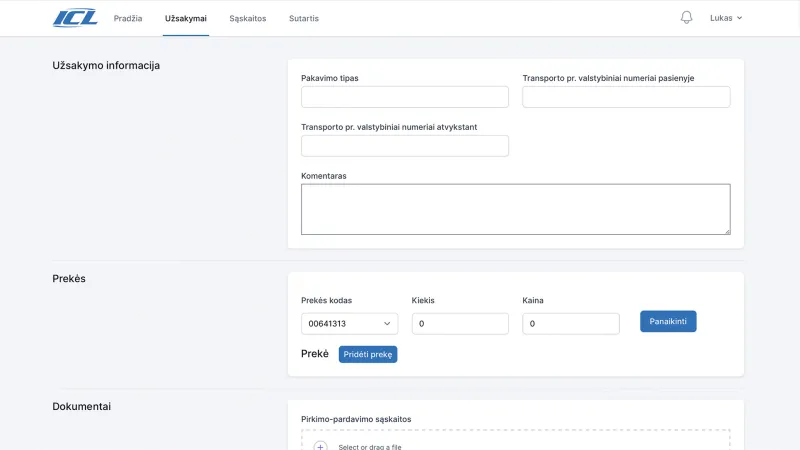The width and height of the screenshot is (800, 450).
Task: Click the 'Prekė' label beside add button
Action: pyautogui.click(x=315, y=354)
